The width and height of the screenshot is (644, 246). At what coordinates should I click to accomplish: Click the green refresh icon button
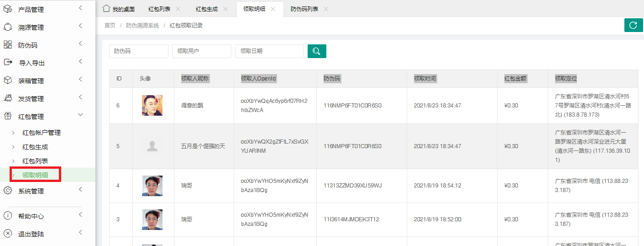point(633,26)
